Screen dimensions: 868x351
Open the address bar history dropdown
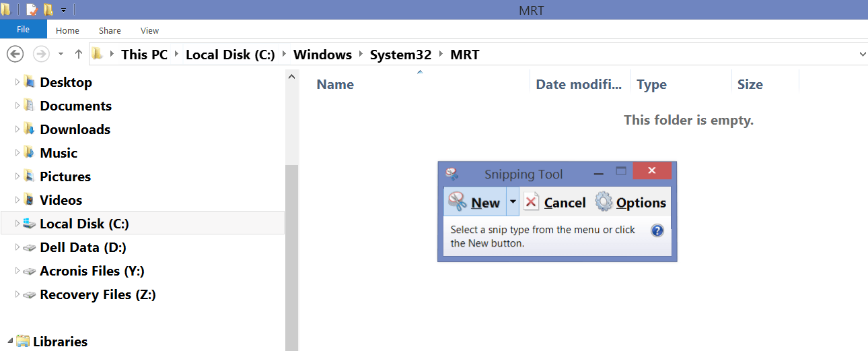[863, 54]
